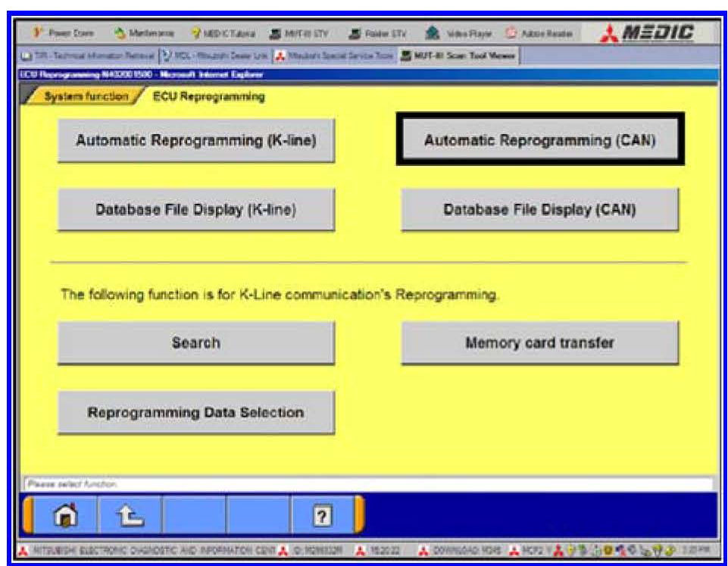The width and height of the screenshot is (728, 566).
Task: Click the Reprogramming Data Selection button
Action: click(195, 413)
